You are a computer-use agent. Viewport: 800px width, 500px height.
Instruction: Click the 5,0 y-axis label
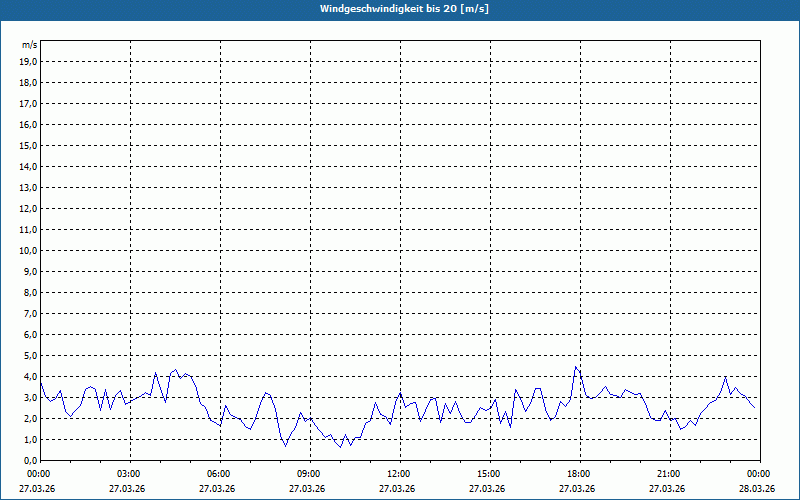pos(31,356)
